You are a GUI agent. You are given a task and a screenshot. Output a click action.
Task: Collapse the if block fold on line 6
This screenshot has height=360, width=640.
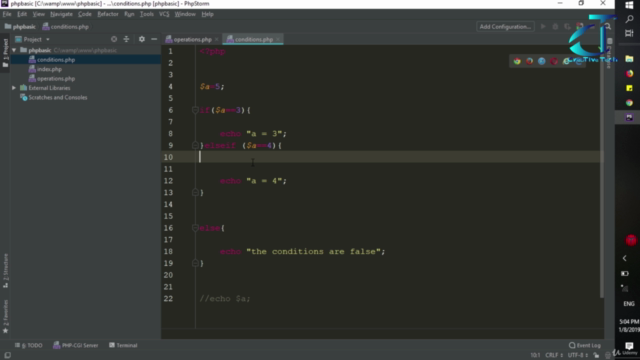pyautogui.click(x=195, y=110)
